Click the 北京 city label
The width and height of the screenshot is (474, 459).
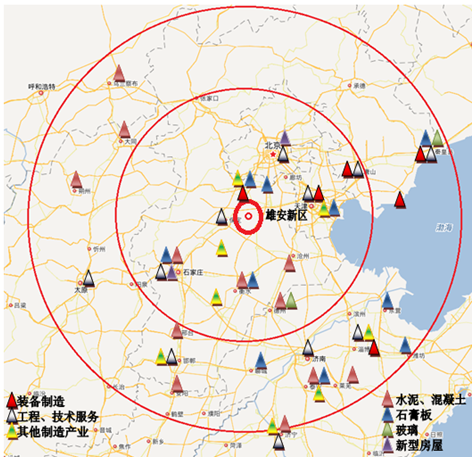click(273, 145)
